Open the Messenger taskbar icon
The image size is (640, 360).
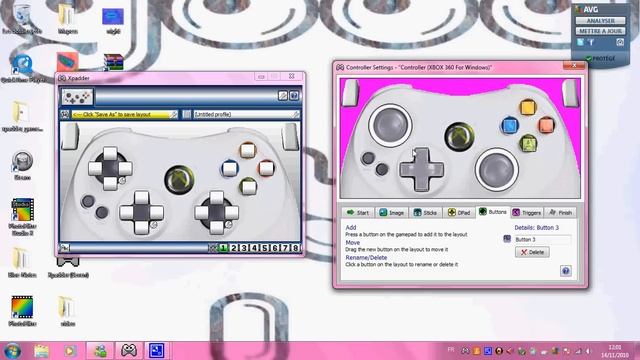coord(100,351)
